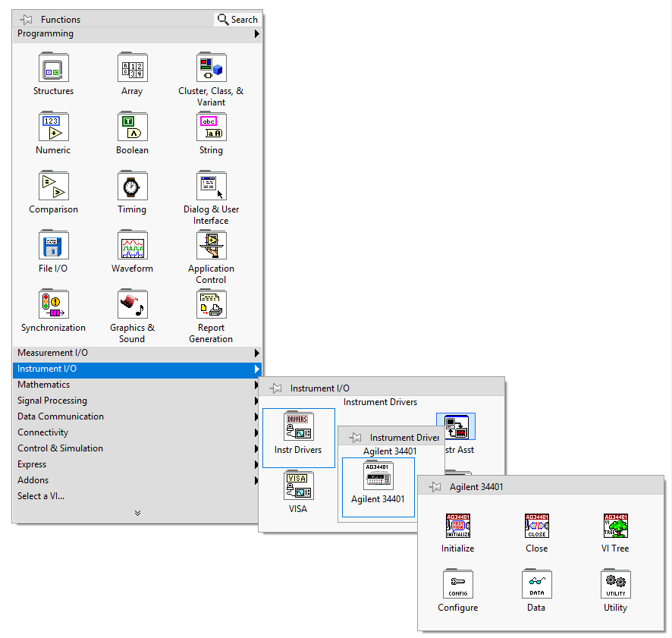This screenshot has width=672, height=638.
Task: Select the Array palette icon
Action: [x=132, y=67]
